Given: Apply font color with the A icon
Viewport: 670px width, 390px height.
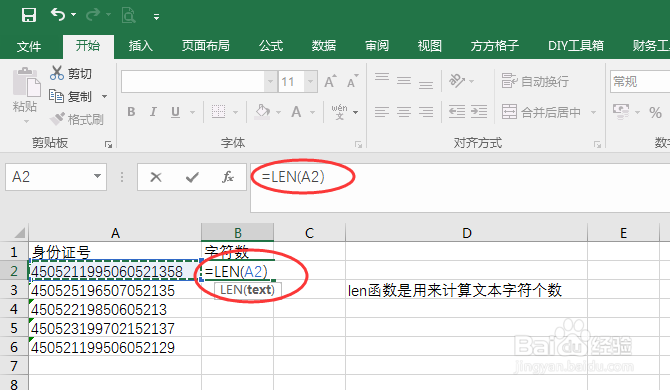Looking at the screenshot, I should click(296, 112).
